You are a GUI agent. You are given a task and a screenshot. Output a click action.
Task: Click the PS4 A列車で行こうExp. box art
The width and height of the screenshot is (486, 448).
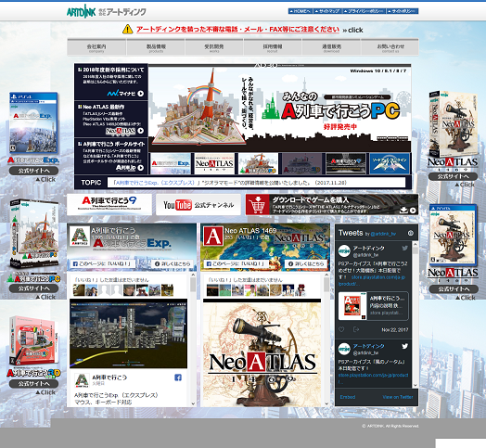pyautogui.click(x=33, y=122)
